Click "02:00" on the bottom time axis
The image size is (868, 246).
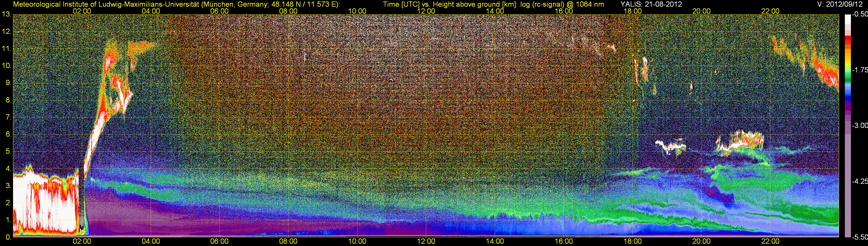pyautogui.click(x=82, y=241)
